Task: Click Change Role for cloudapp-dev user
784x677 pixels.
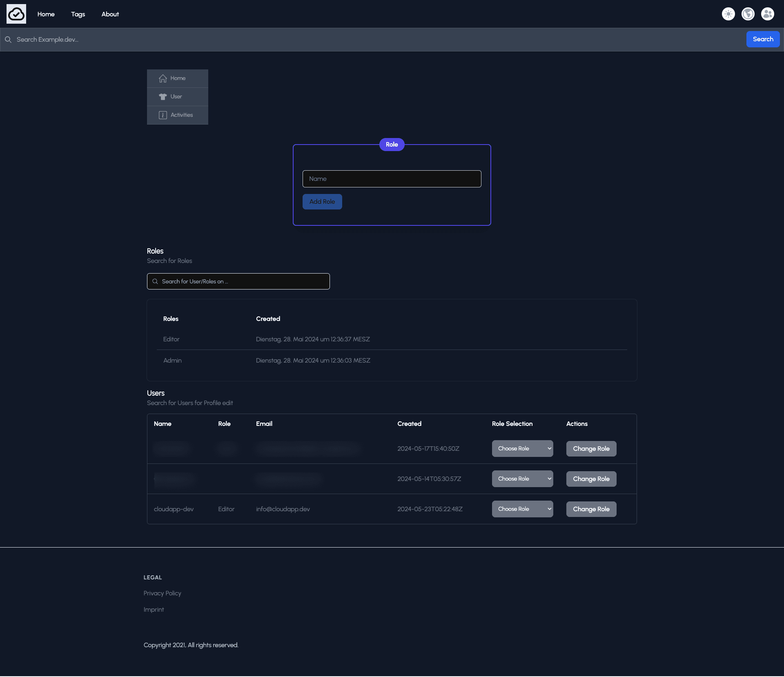Action: 591,509
